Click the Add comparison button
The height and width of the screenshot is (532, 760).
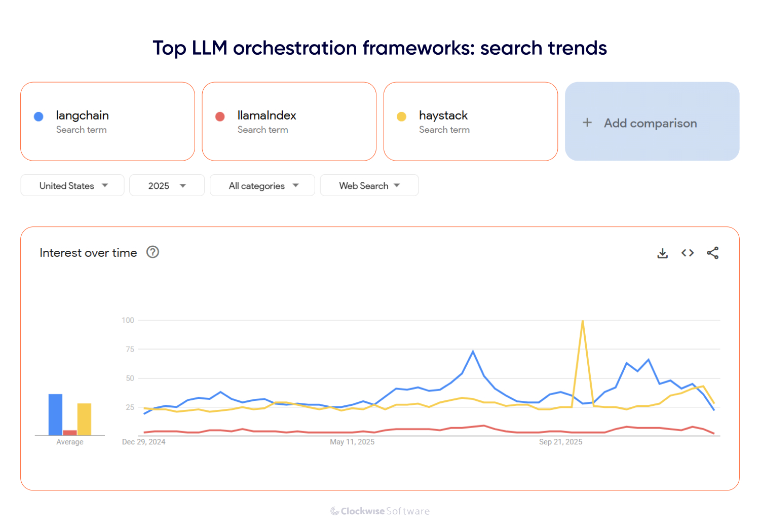pos(652,122)
